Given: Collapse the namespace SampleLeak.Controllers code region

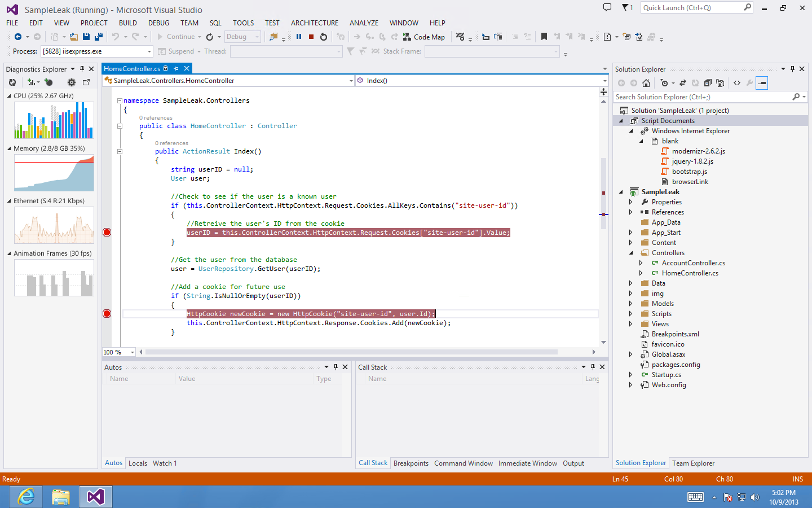Looking at the screenshot, I should (120, 100).
